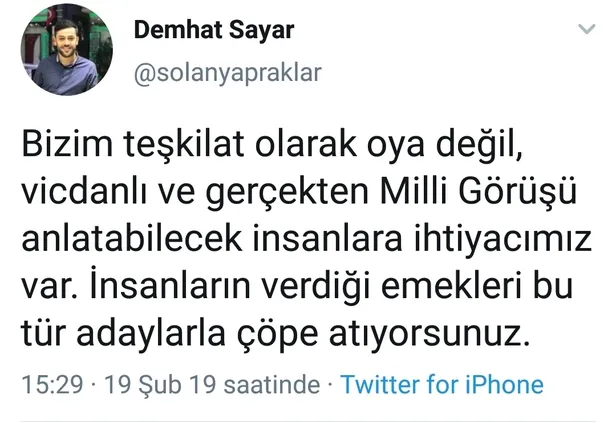Click the date 19 Şub 19
The height and width of the screenshot is (423, 616).
pos(145,385)
